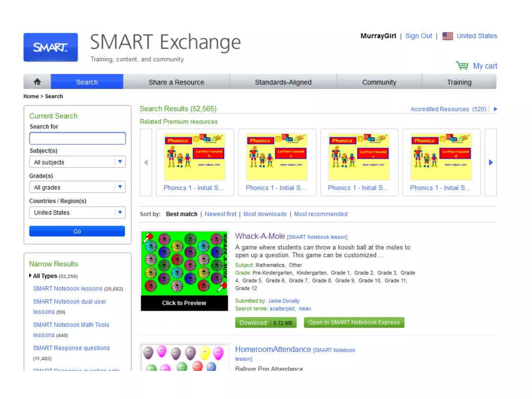Show next premium resources with right arrow

(491, 162)
